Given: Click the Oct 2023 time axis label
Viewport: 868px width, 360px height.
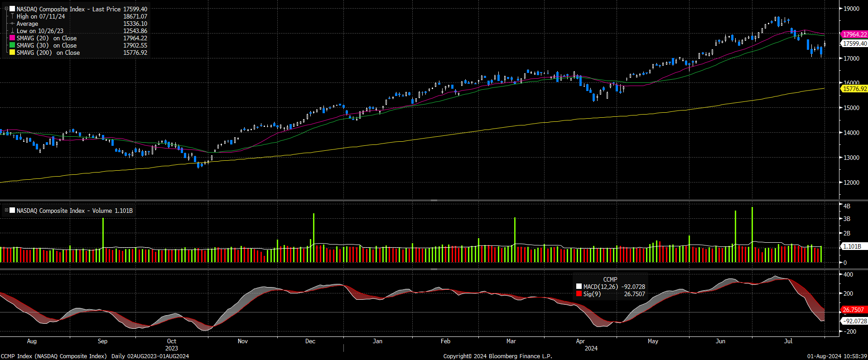Looking at the screenshot, I should click(x=172, y=345).
